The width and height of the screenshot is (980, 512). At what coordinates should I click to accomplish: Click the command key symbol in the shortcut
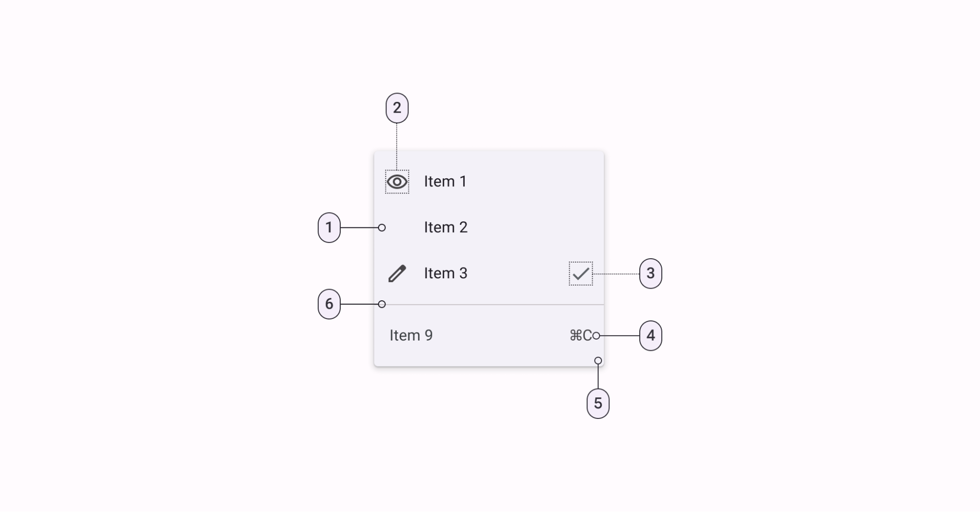(576, 335)
